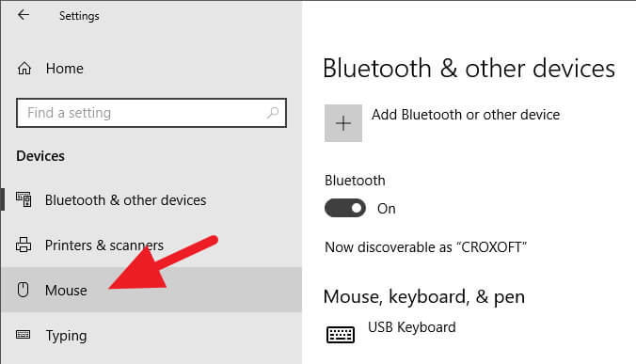Select the USB Keyboard entry label

point(412,327)
